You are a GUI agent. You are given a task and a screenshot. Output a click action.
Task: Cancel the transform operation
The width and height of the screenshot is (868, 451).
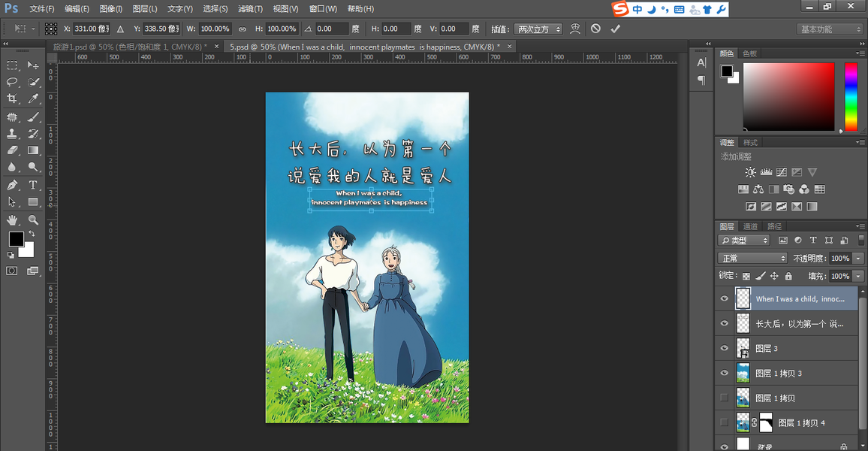click(x=595, y=29)
